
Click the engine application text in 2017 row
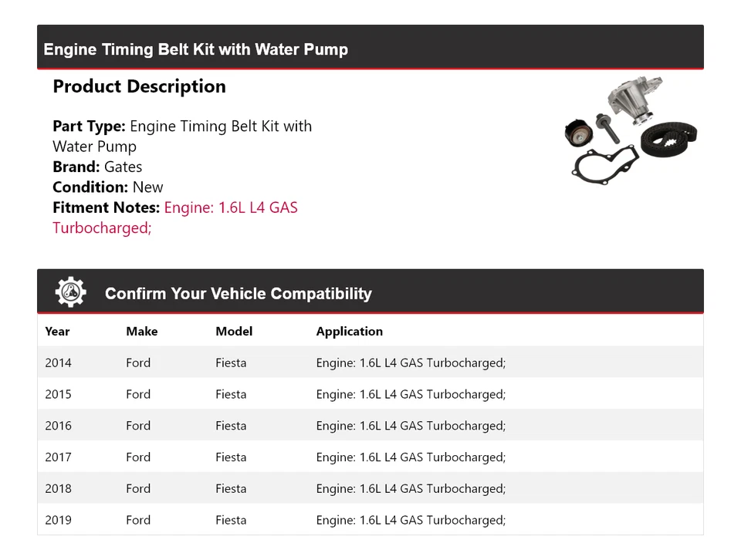pyautogui.click(x=411, y=457)
